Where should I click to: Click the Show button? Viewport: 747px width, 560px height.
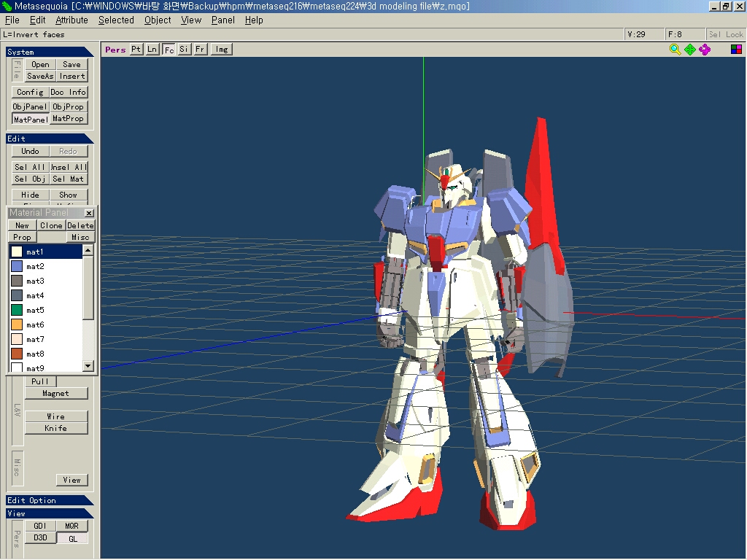click(x=68, y=195)
